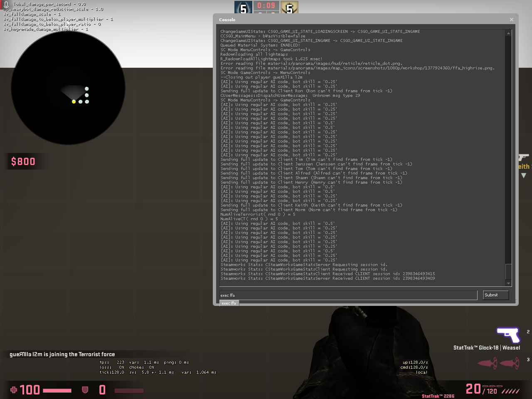532x399 pixels.
Task: Click the microphone icon in the corner
Action: point(6,5)
